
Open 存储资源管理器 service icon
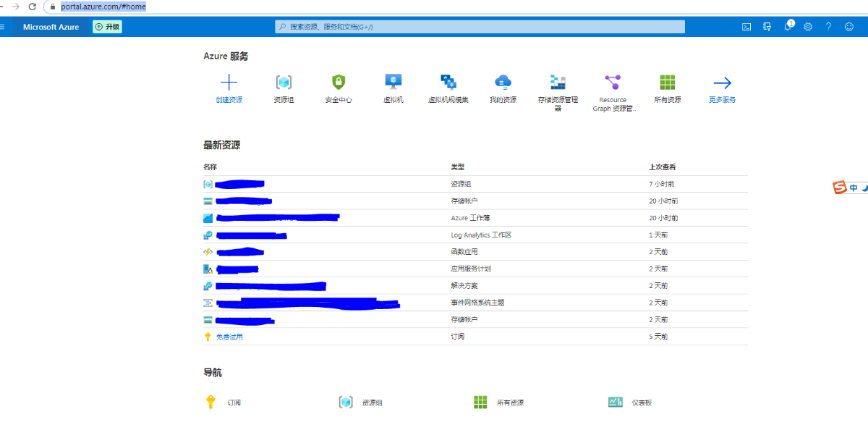click(558, 82)
